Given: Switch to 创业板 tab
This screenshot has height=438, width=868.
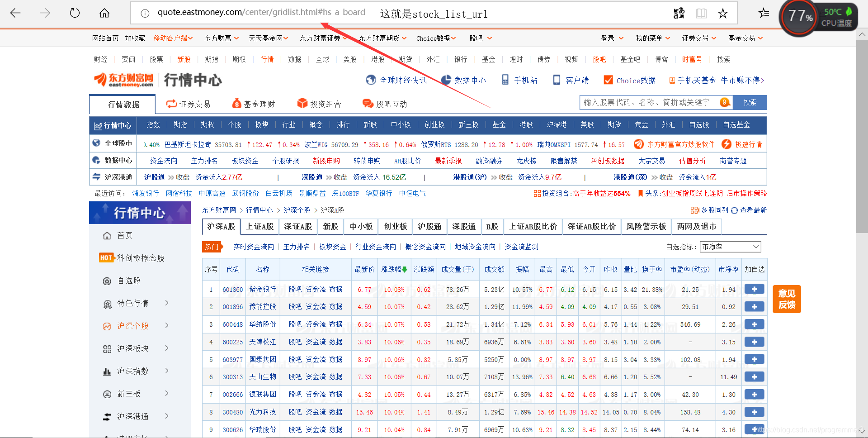Looking at the screenshot, I should (396, 227).
